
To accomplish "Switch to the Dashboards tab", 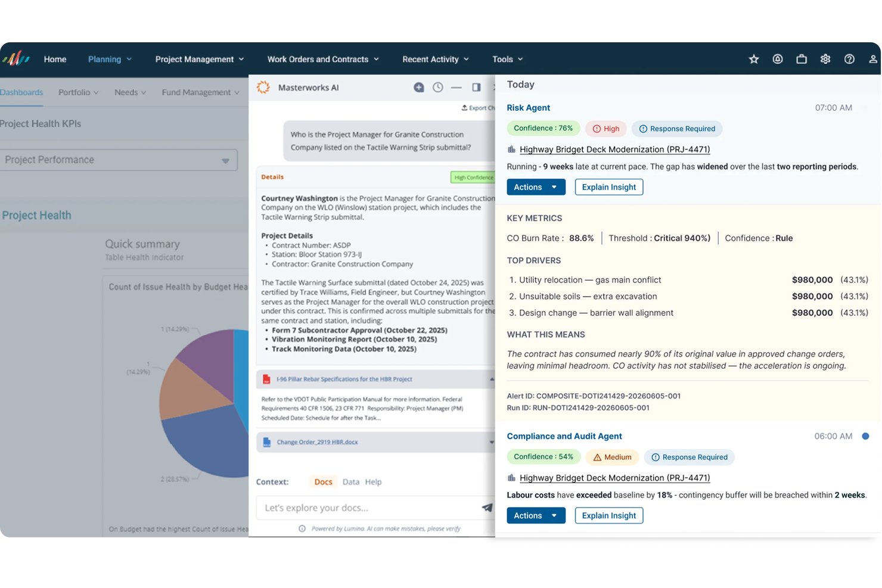I will 21,92.
